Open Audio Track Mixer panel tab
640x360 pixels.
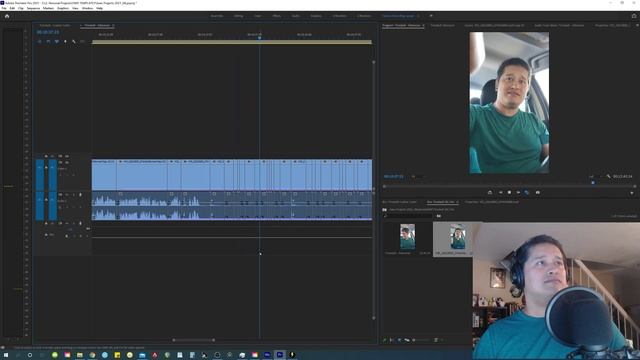tap(559, 25)
